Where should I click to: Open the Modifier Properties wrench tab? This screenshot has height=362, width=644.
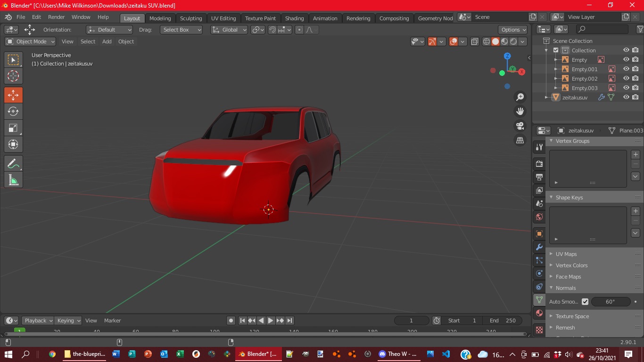pyautogui.click(x=539, y=247)
